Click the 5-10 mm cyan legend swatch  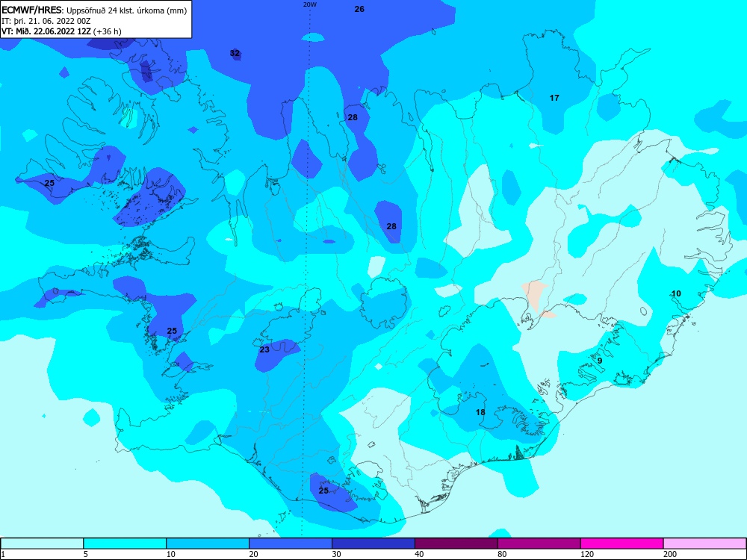click(x=125, y=544)
